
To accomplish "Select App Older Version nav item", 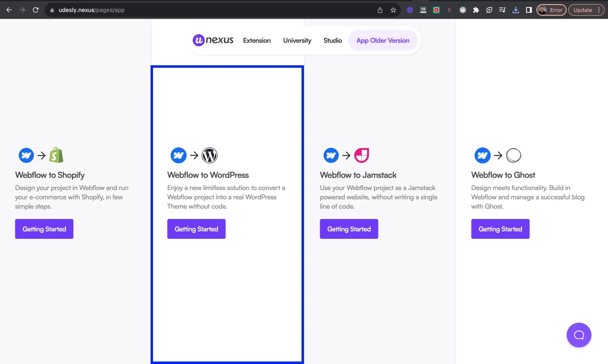I will click(383, 40).
